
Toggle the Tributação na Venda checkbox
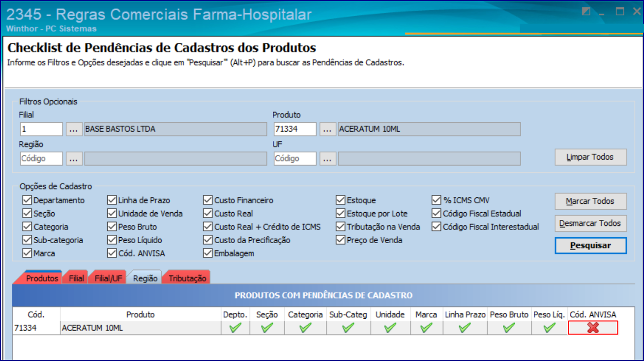click(x=340, y=227)
